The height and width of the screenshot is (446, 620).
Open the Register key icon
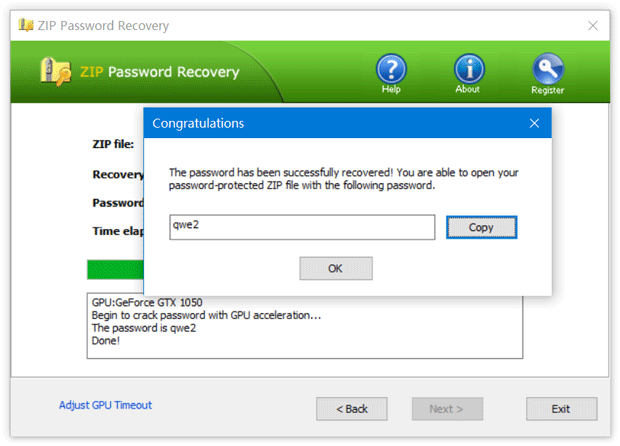coord(547,69)
